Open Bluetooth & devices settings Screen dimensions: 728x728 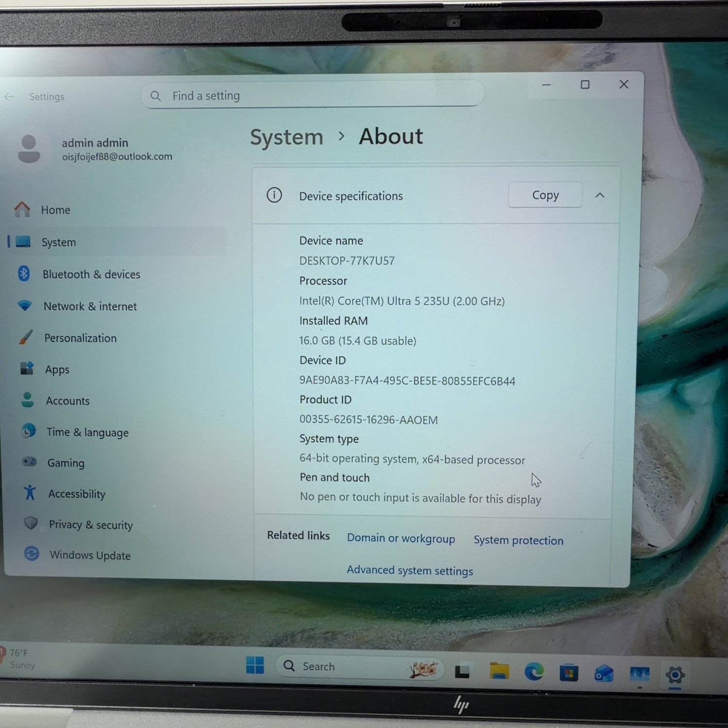(91, 274)
